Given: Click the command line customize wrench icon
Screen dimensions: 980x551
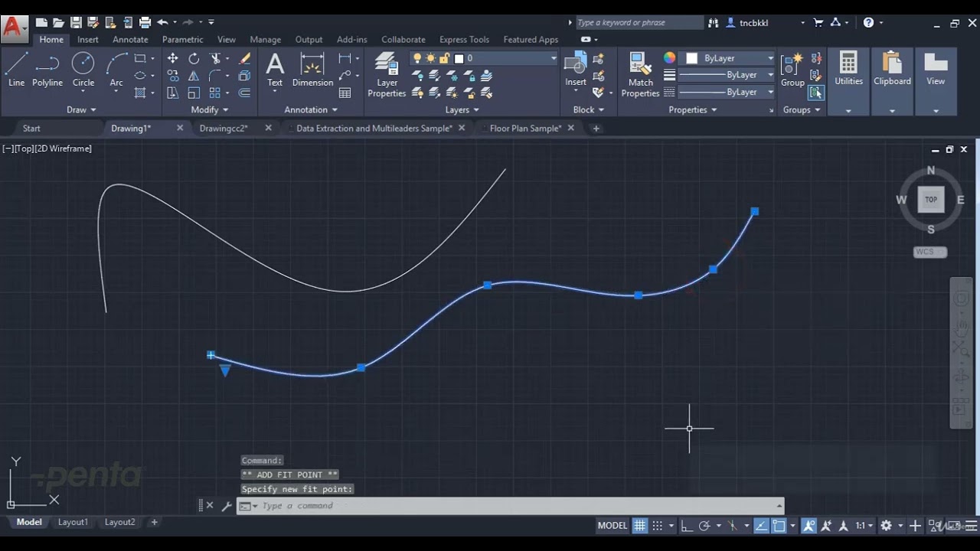Looking at the screenshot, I should [227, 506].
